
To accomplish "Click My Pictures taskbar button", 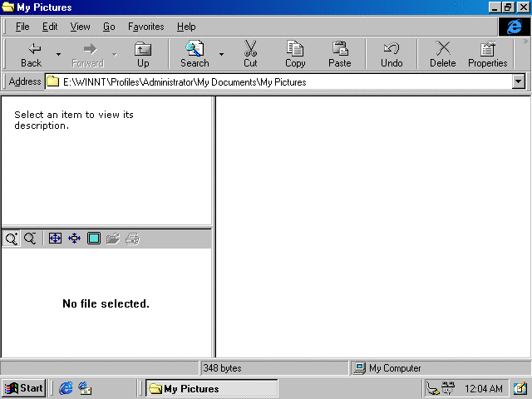I will tap(212, 388).
